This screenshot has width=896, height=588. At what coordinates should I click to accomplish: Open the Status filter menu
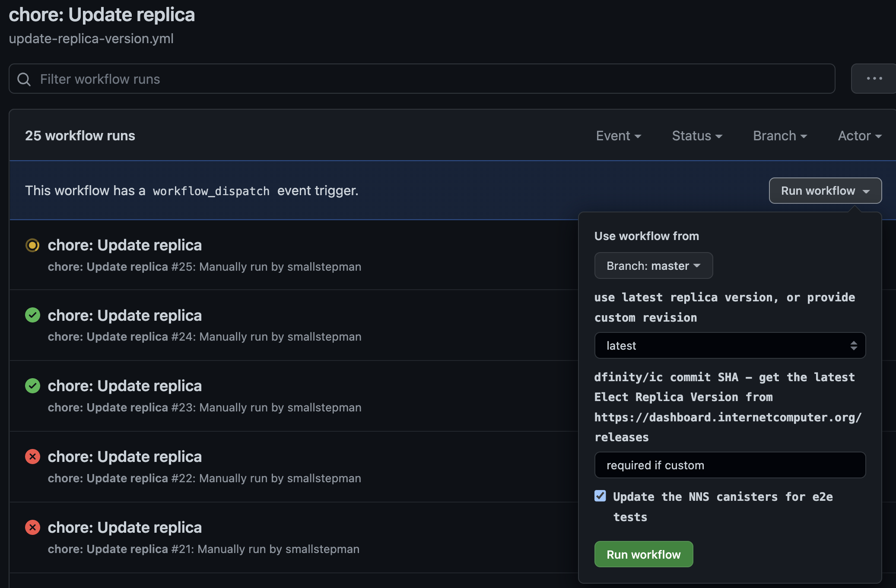click(x=697, y=136)
